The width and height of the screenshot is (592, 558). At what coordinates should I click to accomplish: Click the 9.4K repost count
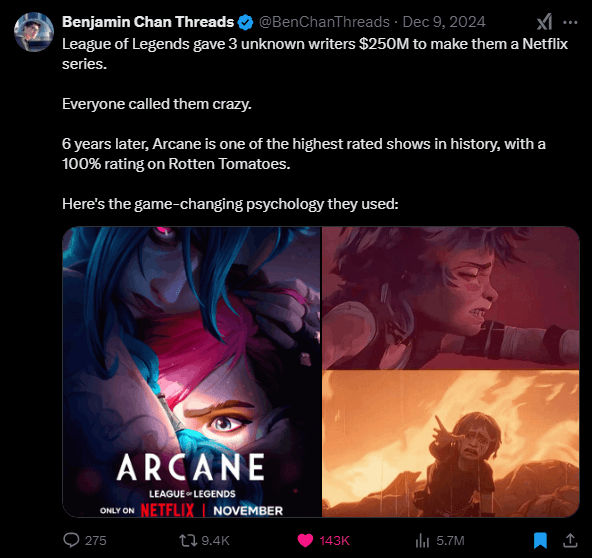215,541
